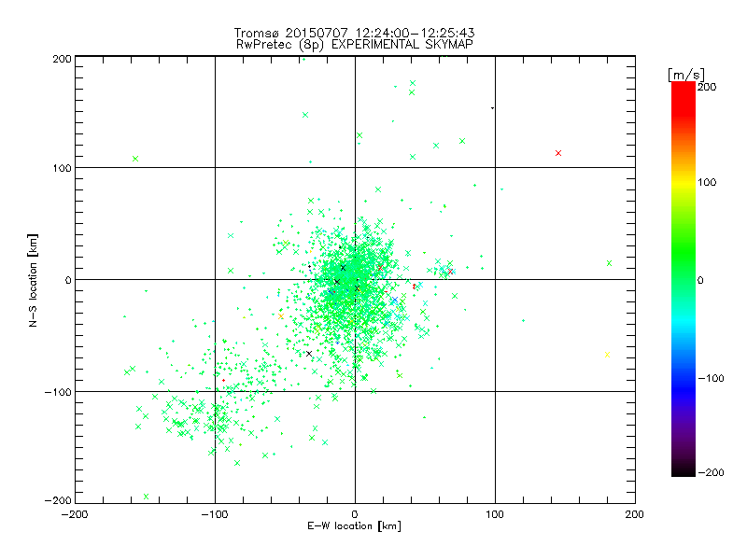
Task: Select the orange X marker left of the main cluster
Action: (281, 316)
